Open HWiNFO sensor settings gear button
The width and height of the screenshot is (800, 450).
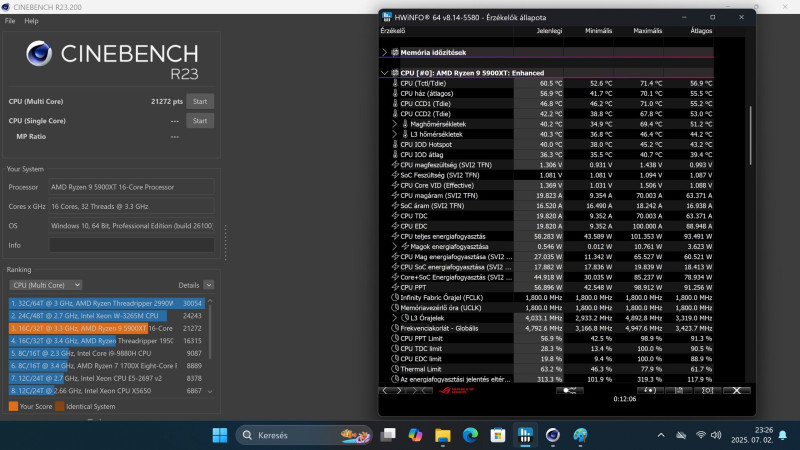pos(708,391)
